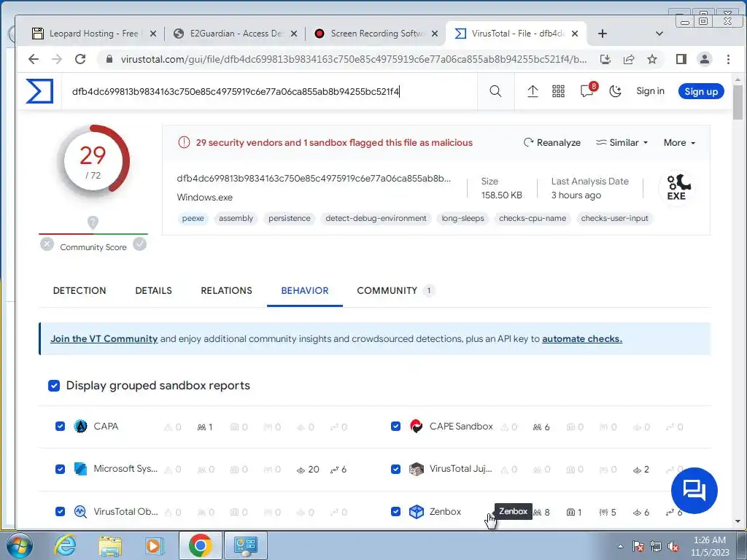747x560 pixels.
Task: Open the More dropdown
Action: [679, 142]
